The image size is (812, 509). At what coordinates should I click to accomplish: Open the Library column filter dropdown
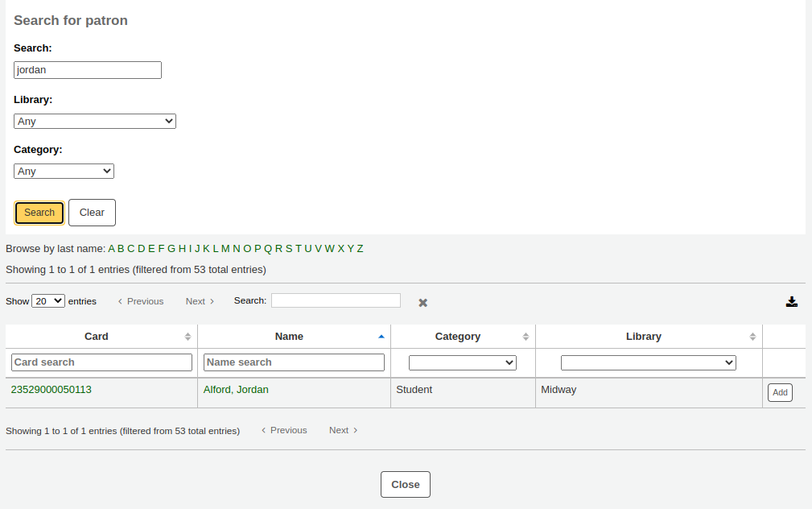(x=649, y=363)
